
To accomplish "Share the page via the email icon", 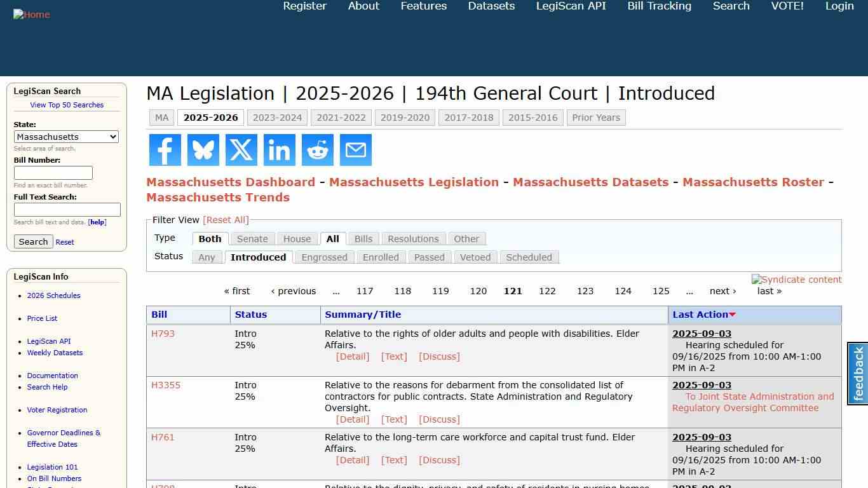I will [x=355, y=150].
